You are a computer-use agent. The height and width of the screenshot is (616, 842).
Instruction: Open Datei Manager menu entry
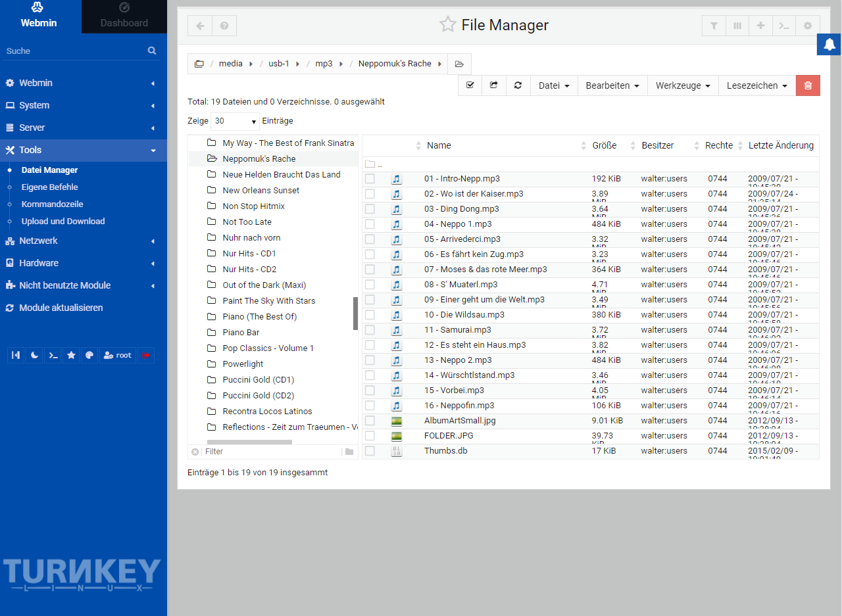[49, 170]
